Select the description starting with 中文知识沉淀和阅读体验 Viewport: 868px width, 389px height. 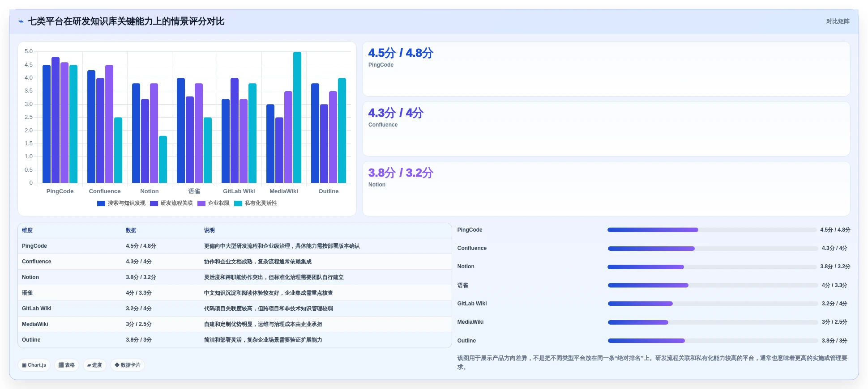pyautogui.click(x=269, y=293)
